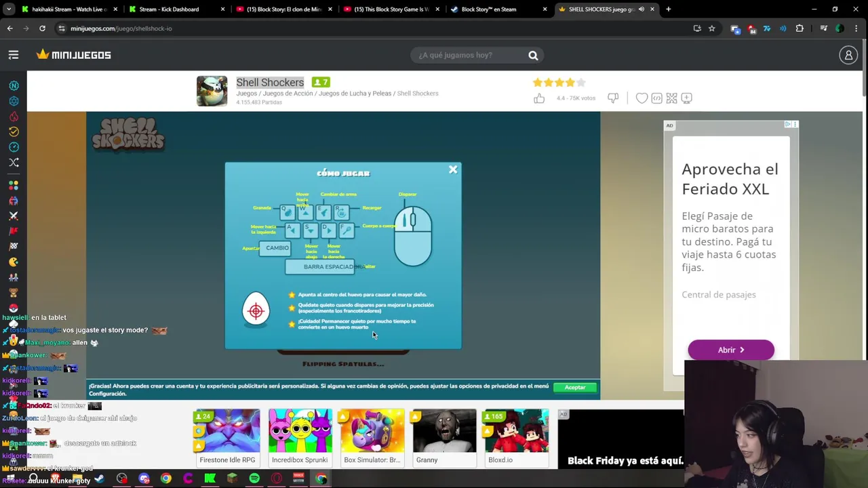The image size is (868, 488).
Task: Click the Shell Shockers game thumbnail
Action: pos(212,91)
